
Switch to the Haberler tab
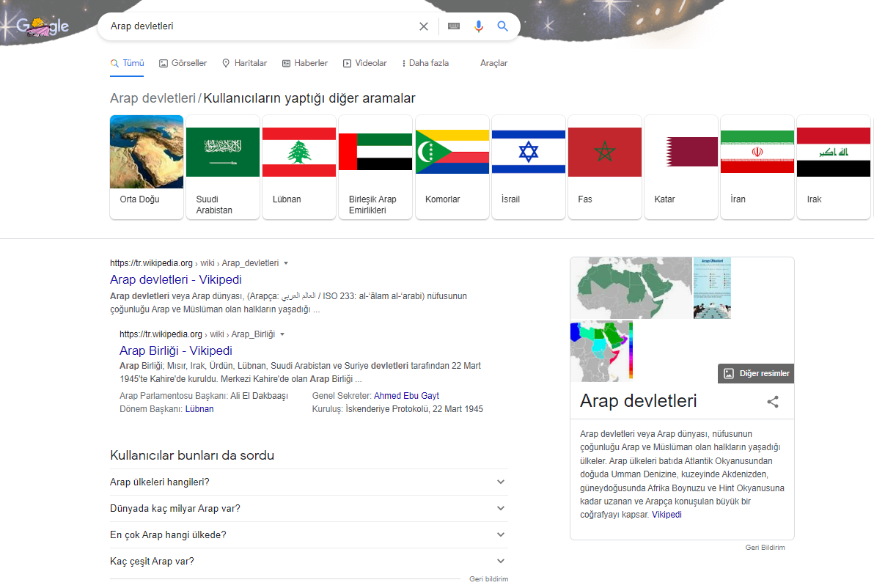(305, 63)
